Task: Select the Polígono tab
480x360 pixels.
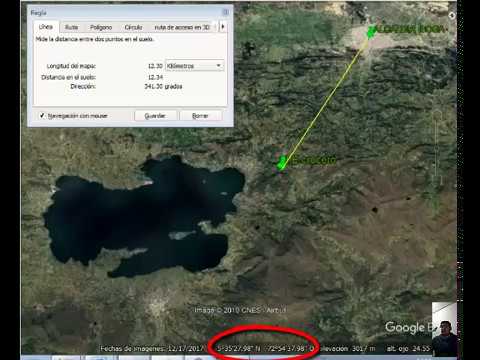Action: pyautogui.click(x=101, y=27)
